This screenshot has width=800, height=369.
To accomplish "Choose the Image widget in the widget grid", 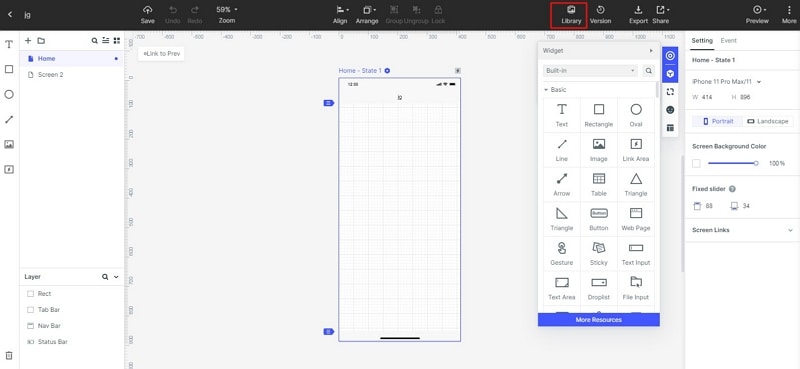I will coord(599,150).
